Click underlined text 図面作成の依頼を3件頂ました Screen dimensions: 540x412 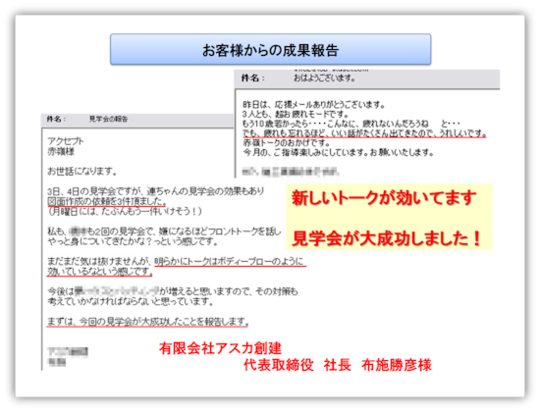pyautogui.click(x=107, y=201)
